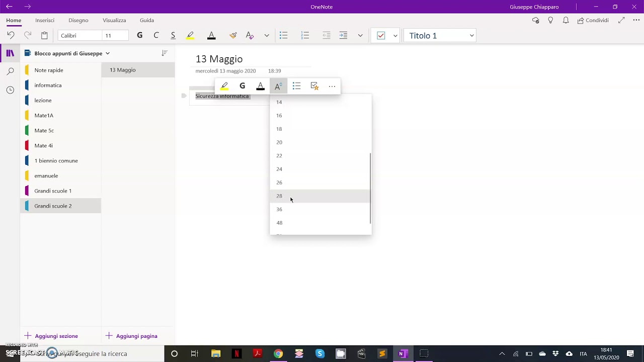
Task: Click the format painter brush icon
Action: click(233, 35)
